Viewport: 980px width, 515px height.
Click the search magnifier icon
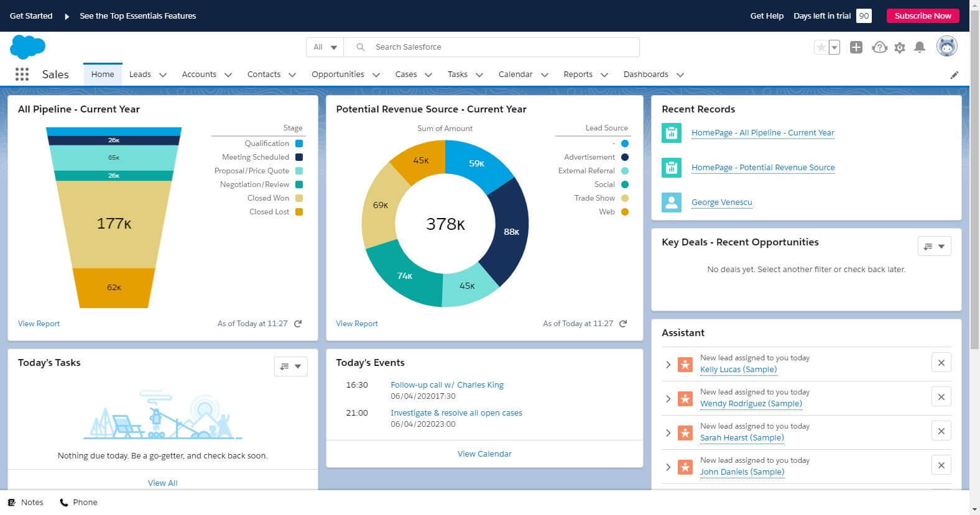pyautogui.click(x=360, y=47)
